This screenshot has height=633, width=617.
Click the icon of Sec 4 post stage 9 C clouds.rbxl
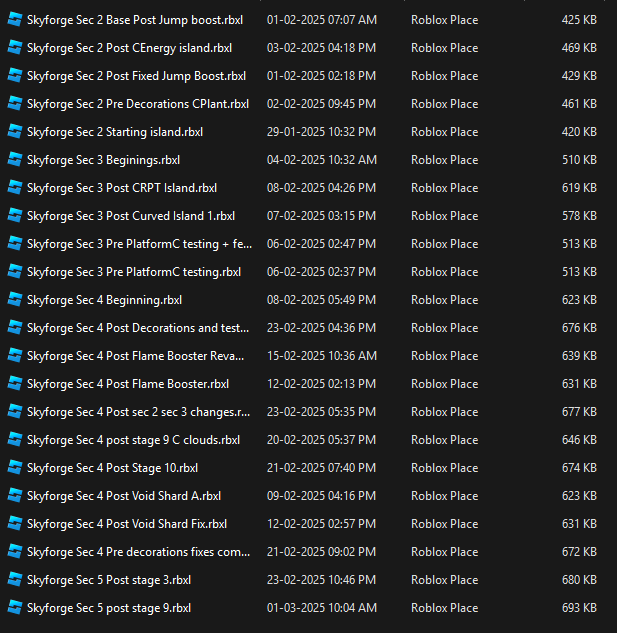click(15, 440)
